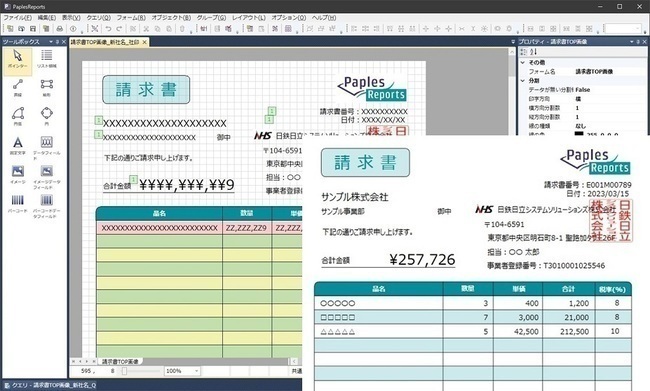The image size is (650, 391).
Task: Open the クエリ(Q) menu
Action: coord(98,18)
